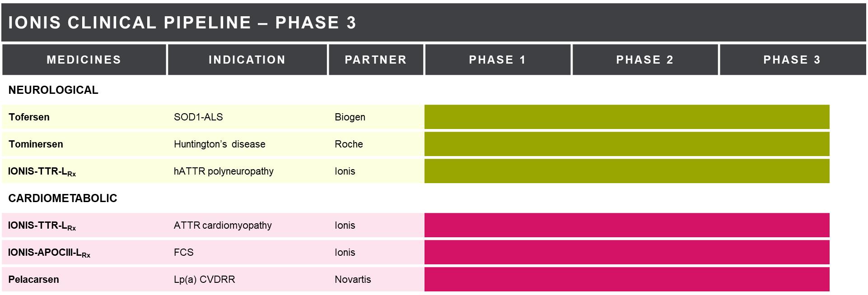The width and height of the screenshot is (868, 295).
Task: Select the PHASE 3 column header
Action: [x=792, y=60]
